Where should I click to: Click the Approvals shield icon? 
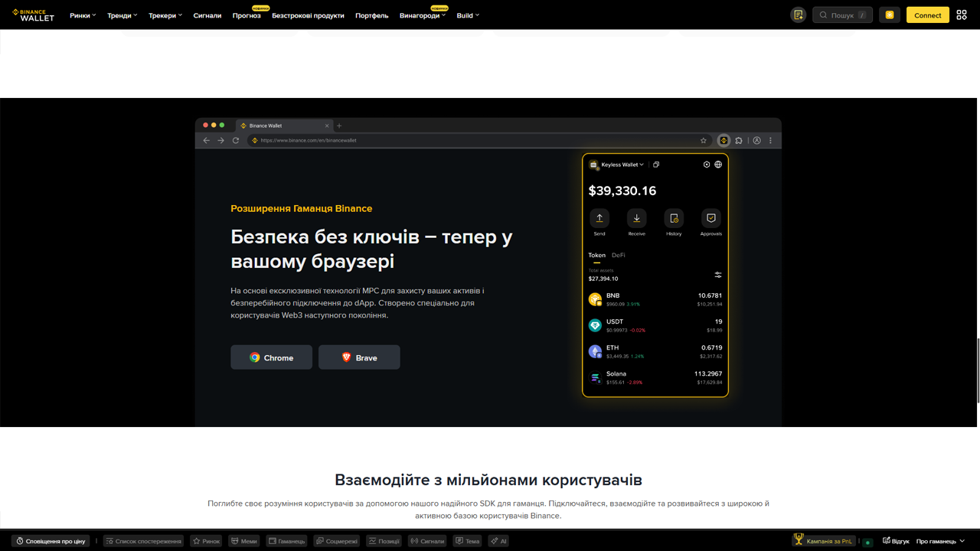711,218
